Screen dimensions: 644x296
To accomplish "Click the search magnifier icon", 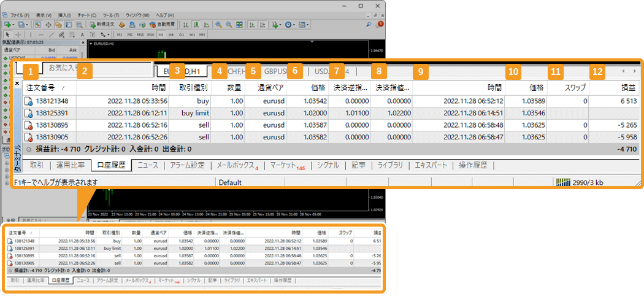I will coord(369,24).
